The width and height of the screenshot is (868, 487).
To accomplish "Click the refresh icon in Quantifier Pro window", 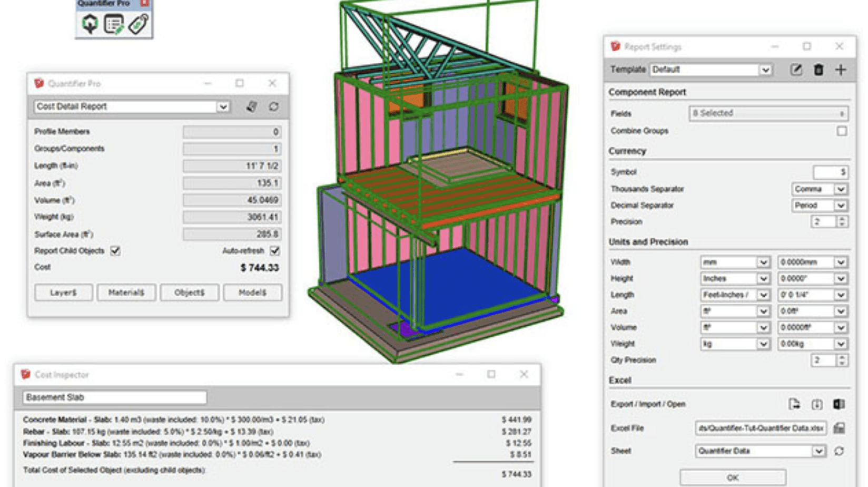I will pyautogui.click(x=273, y=106).
